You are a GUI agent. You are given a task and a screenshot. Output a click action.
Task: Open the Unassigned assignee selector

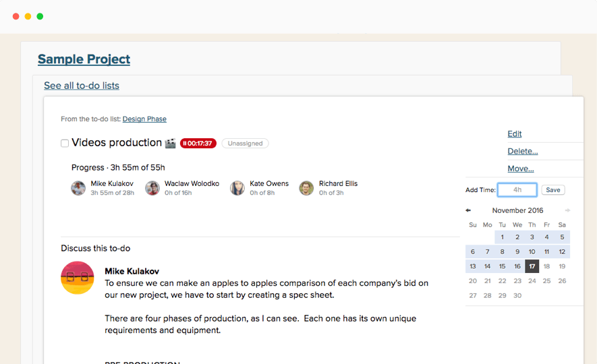(245, 144)
